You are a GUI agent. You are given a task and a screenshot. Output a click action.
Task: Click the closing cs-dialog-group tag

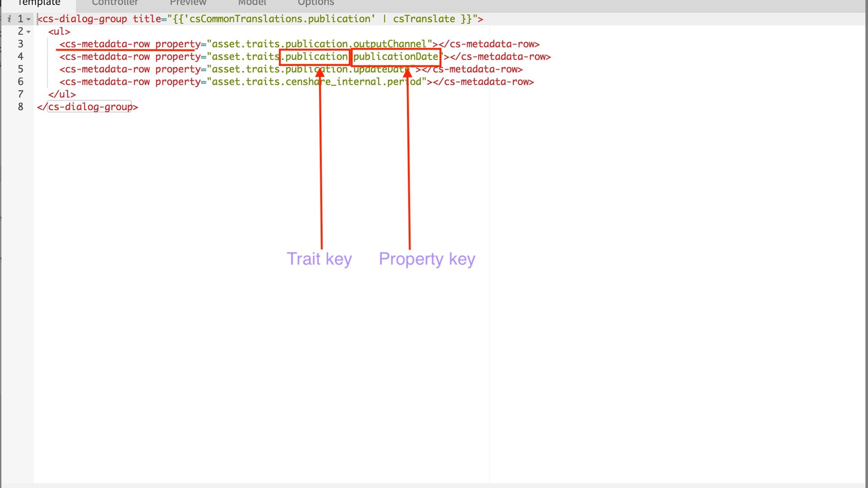[x=88, y=107]
